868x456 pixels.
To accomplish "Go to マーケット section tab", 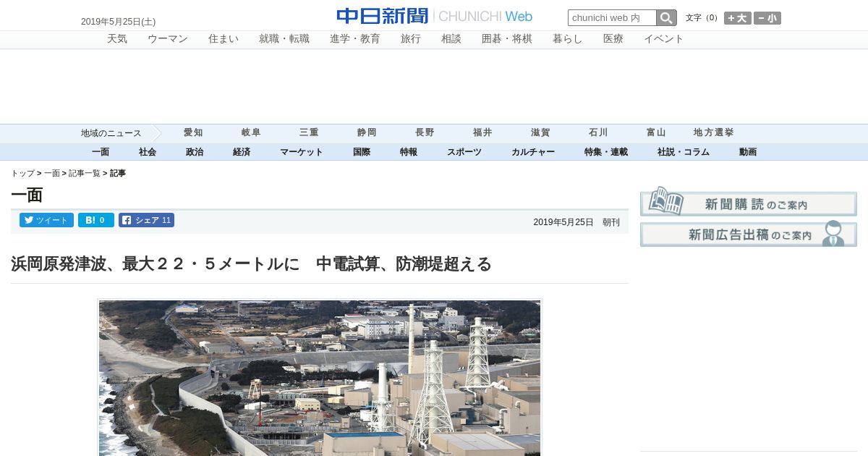I will click(302, 152).
